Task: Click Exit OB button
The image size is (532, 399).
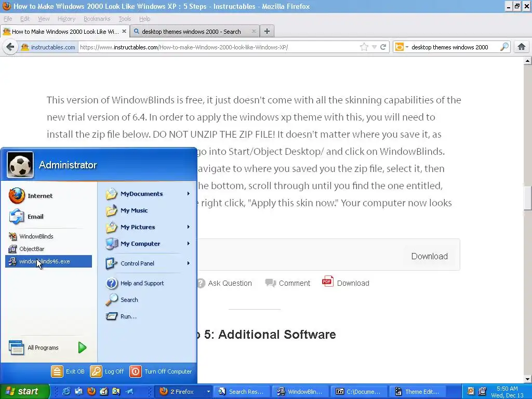Action: tap(68, 371)
